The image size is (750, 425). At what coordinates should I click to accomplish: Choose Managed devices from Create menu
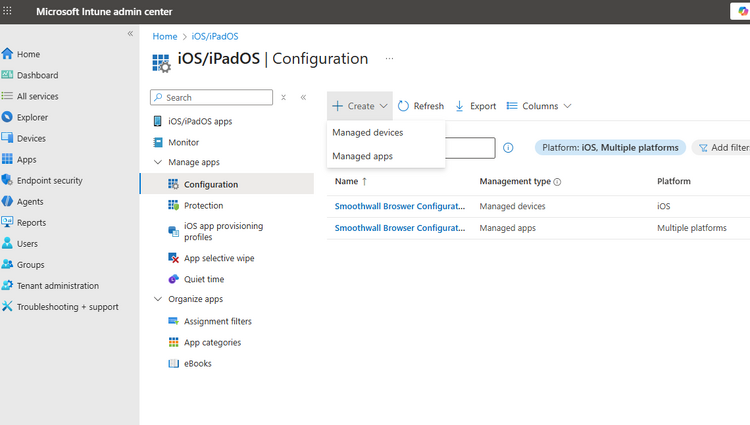368,132
